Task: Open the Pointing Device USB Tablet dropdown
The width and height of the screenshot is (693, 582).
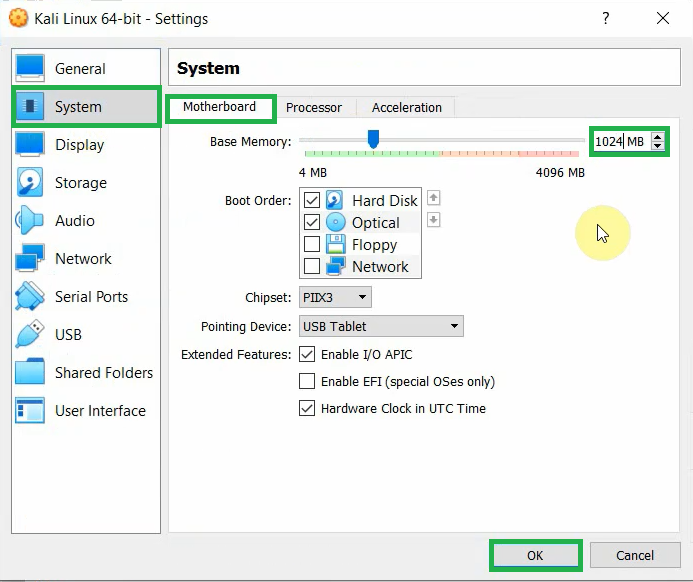Action: pos(381,326)
